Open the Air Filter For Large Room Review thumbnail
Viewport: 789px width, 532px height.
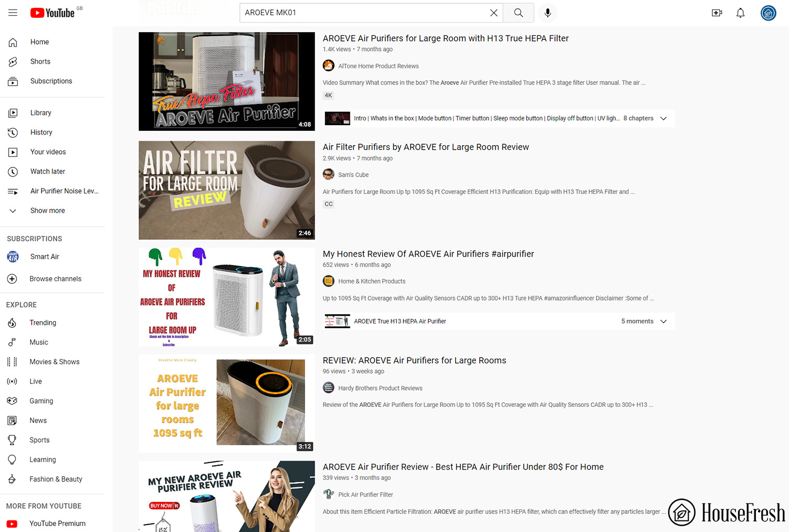[227, 190]
